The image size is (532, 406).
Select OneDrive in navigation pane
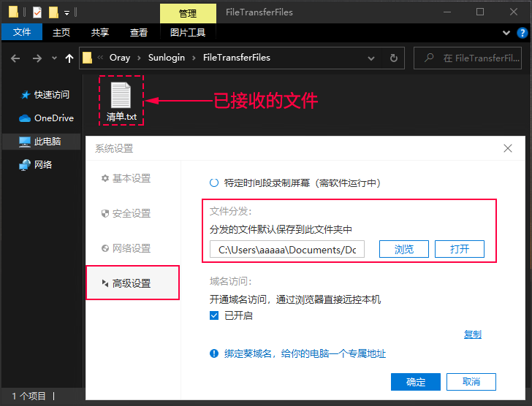point(53,118)
